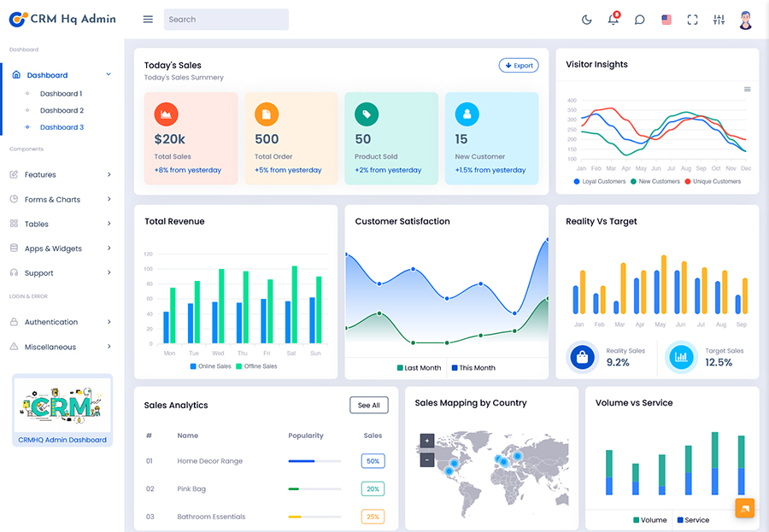Open the user profile avatar
The width and height of the screenshot is (769, 532).
745,20
